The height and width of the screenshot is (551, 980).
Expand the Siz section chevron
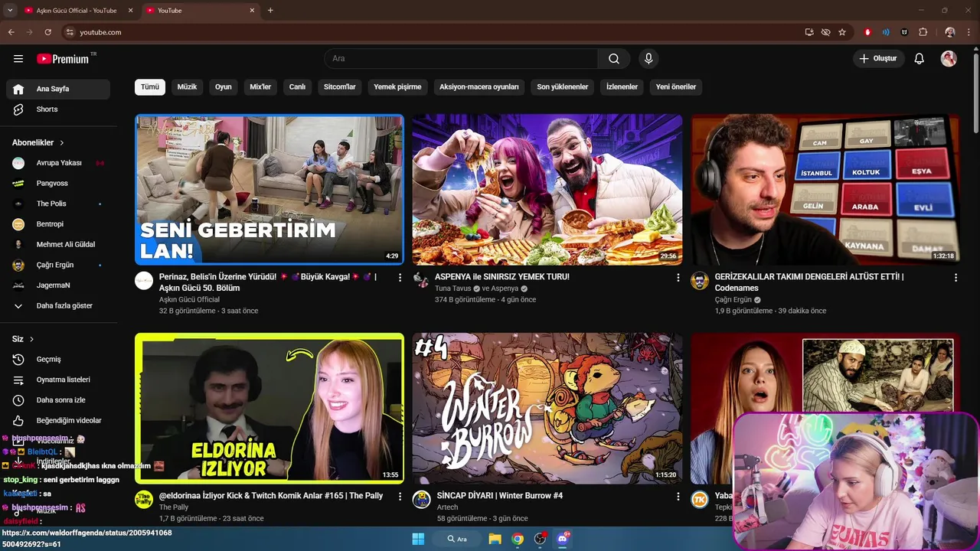point(31,339)
